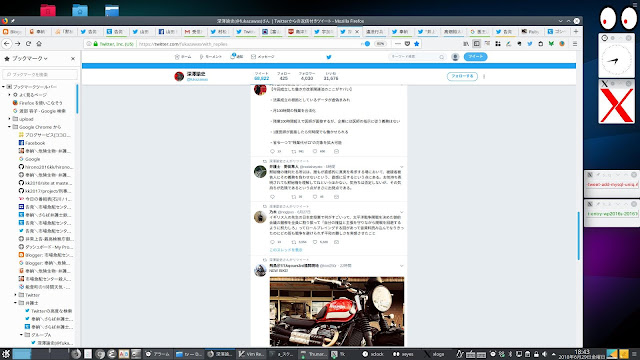The width and height of the screenshot is (640, 360).
Task: Toggle the blue bookmark star
Action: (416, 44)
